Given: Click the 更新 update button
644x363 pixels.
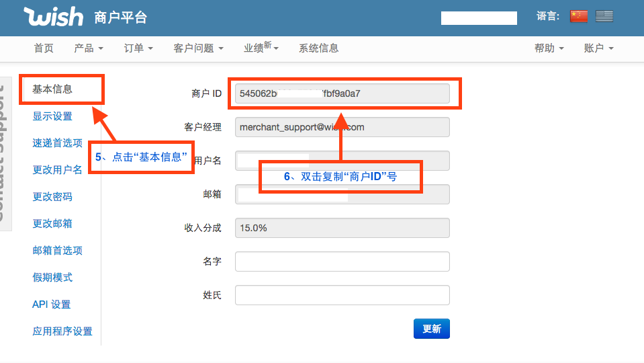Looking at the screenshot, I should pos(432,329).
